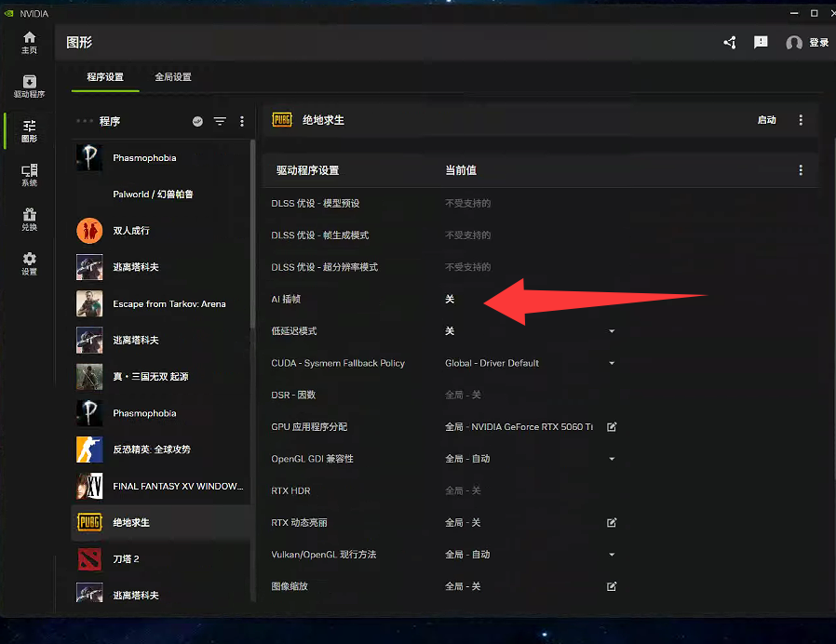Select the first Phasmophobia program
This screenshot has width=836, height=644.
160,158
